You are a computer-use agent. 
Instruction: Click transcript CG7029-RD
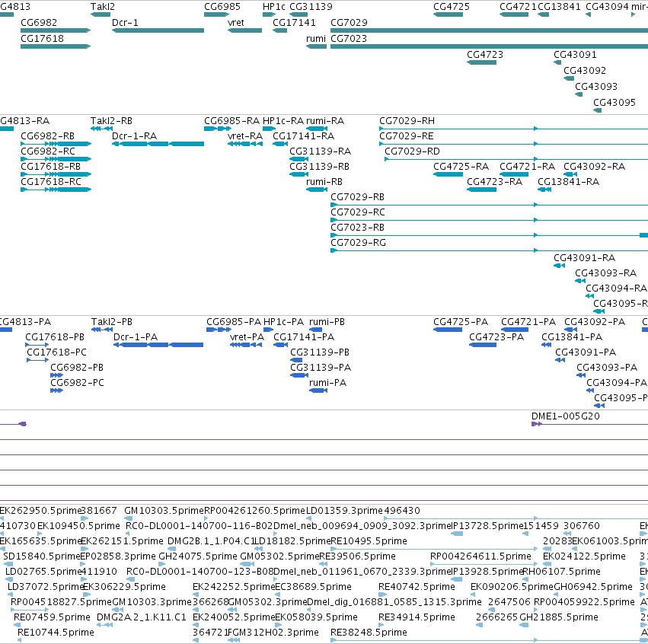(x=516, y=158)
